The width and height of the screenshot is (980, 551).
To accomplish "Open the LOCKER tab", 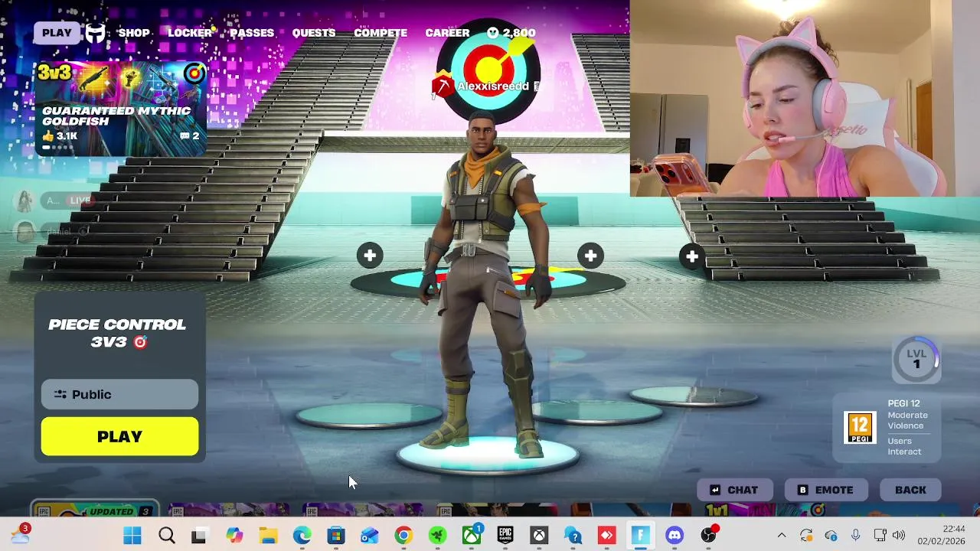I will (x=190, y=33).
